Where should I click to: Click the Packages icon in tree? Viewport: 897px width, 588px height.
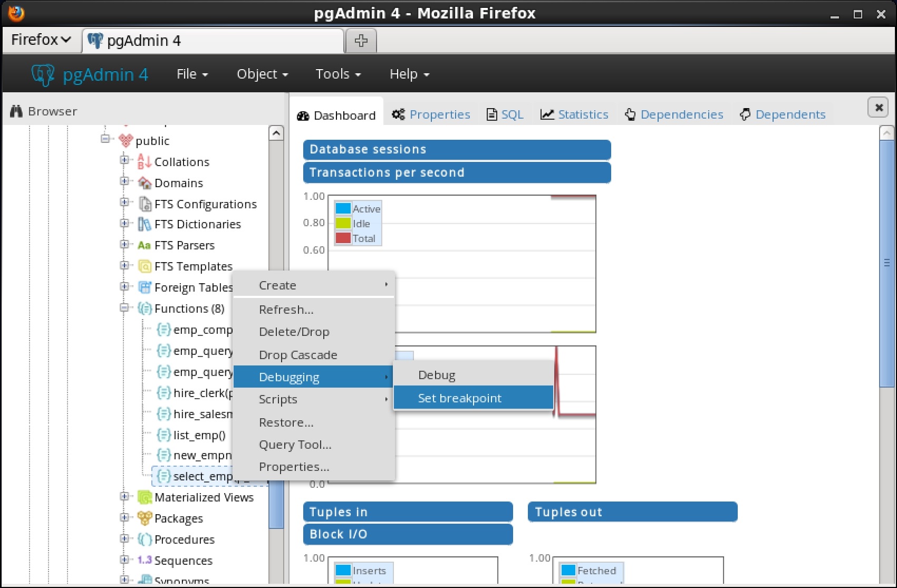click(144, 518)
